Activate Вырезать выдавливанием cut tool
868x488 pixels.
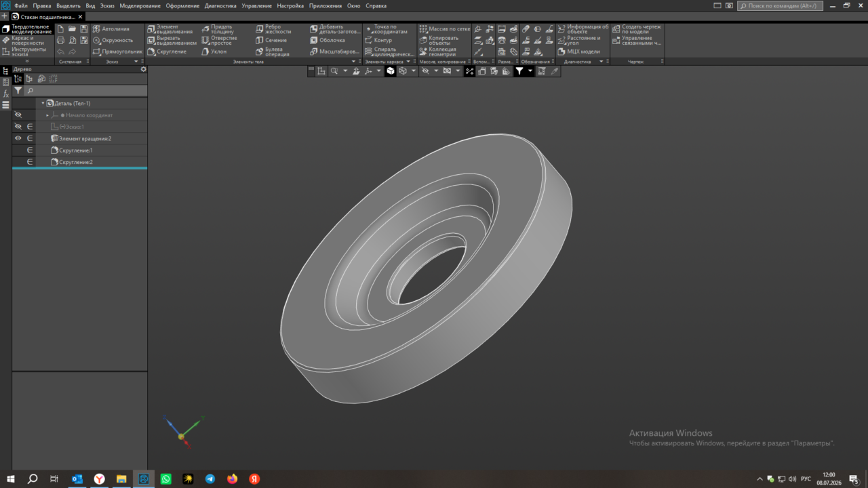[x=172, y=40]
